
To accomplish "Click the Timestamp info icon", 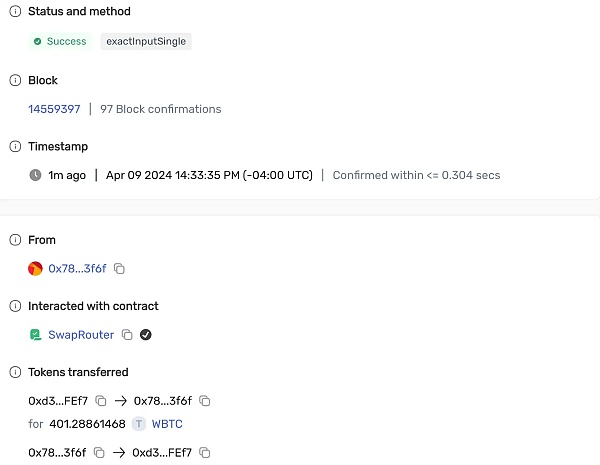I will pyautogui.click(x=15, y=146).
